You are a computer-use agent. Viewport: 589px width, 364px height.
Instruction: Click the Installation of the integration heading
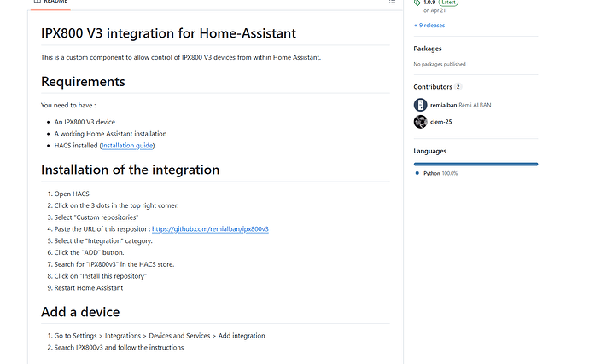point(130,170)
